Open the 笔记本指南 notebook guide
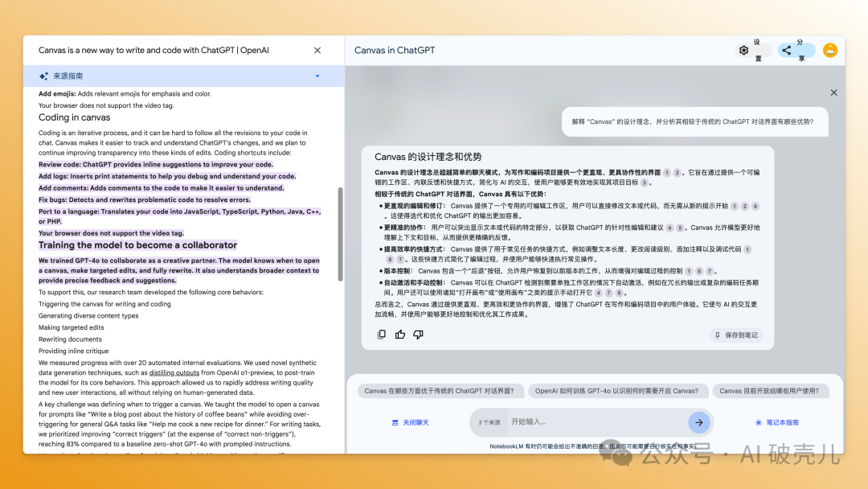This screenshot has width=868, height=489. tap(776, 422)
